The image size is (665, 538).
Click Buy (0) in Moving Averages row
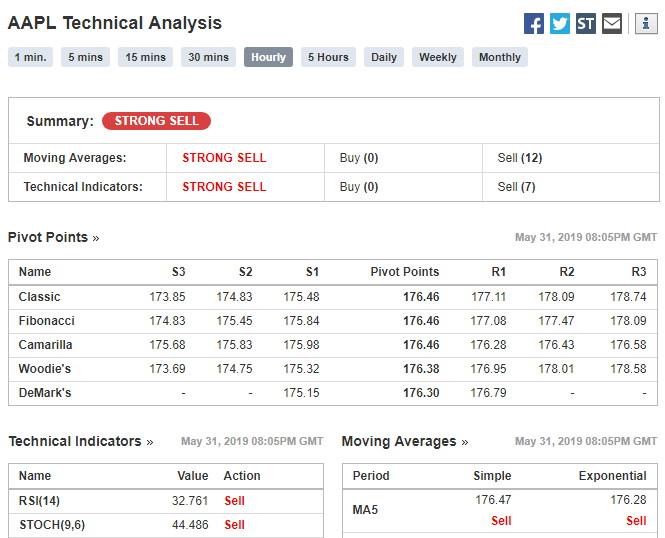point(359,158)
